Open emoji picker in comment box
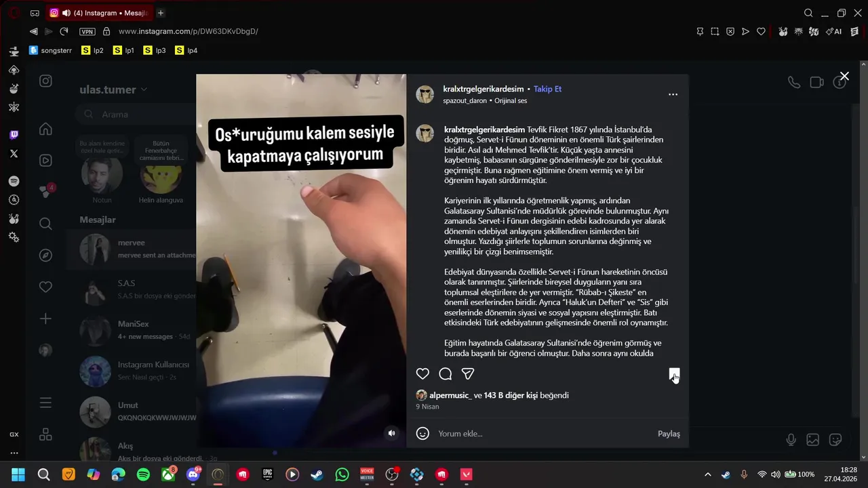This screenshot has height=488, width=868. (x=422, y=433)
